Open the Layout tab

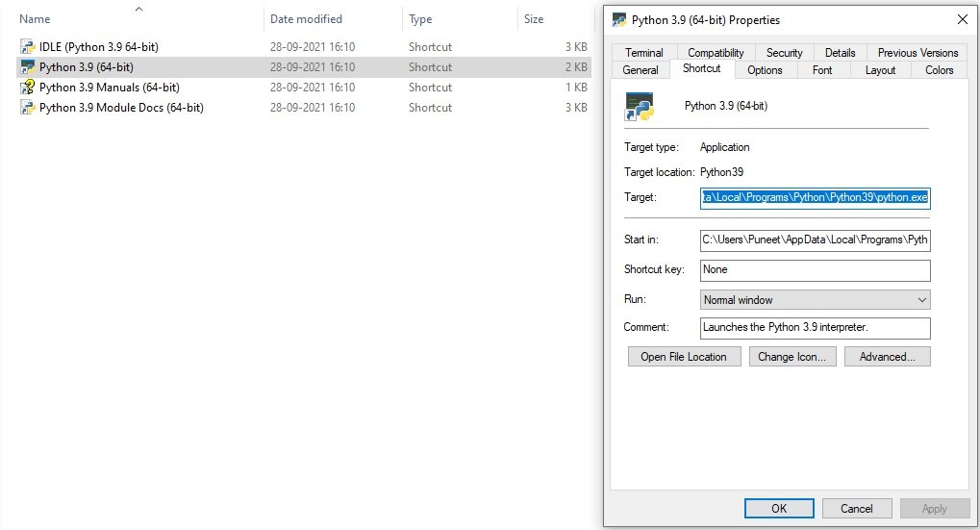(x=880, y=70)
